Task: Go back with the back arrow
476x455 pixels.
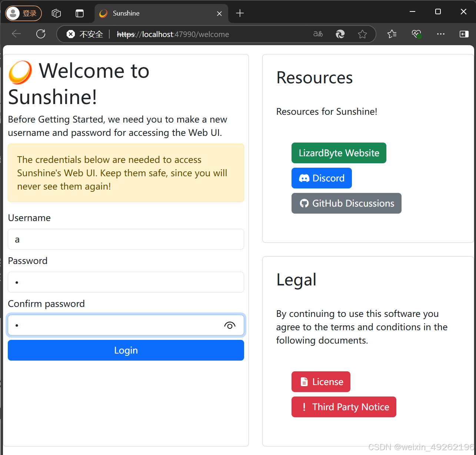Action: [x=16, y=34]
